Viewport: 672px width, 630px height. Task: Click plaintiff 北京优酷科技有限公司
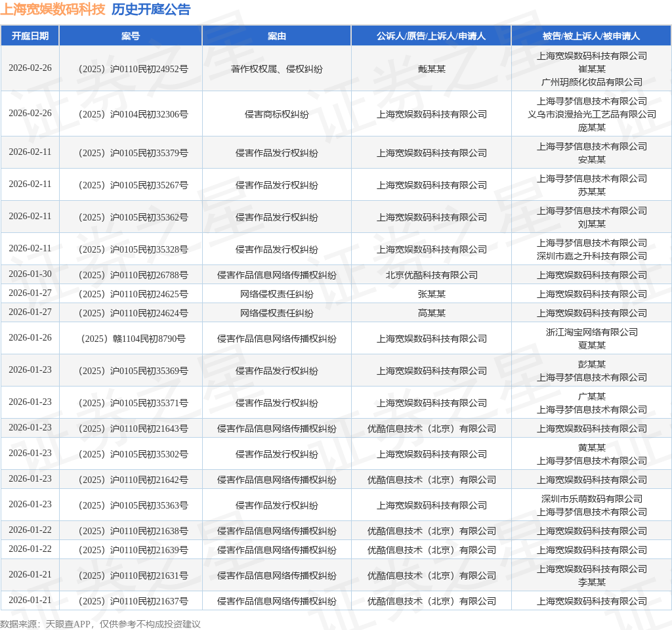pyautogui.click(x=431, y=275)
